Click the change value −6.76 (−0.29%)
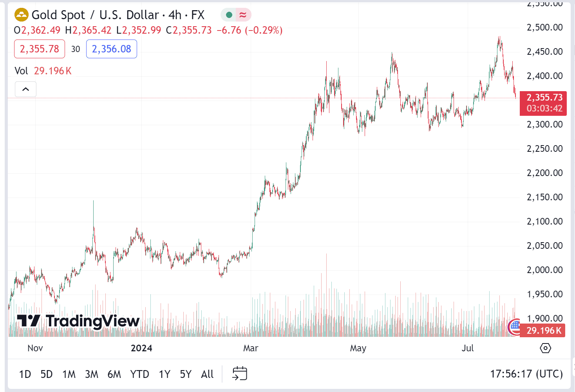The image size is (575, 392). 250,30
